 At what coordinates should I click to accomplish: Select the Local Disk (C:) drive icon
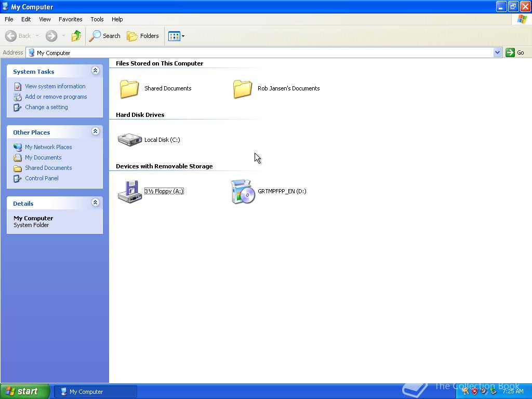click(129, 139)
